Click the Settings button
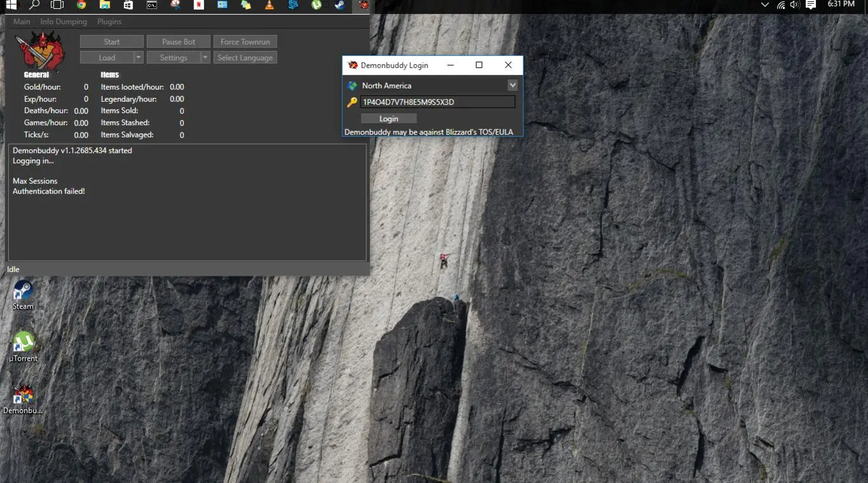Screen dimensions: 868x483 [x=174, y=57]
